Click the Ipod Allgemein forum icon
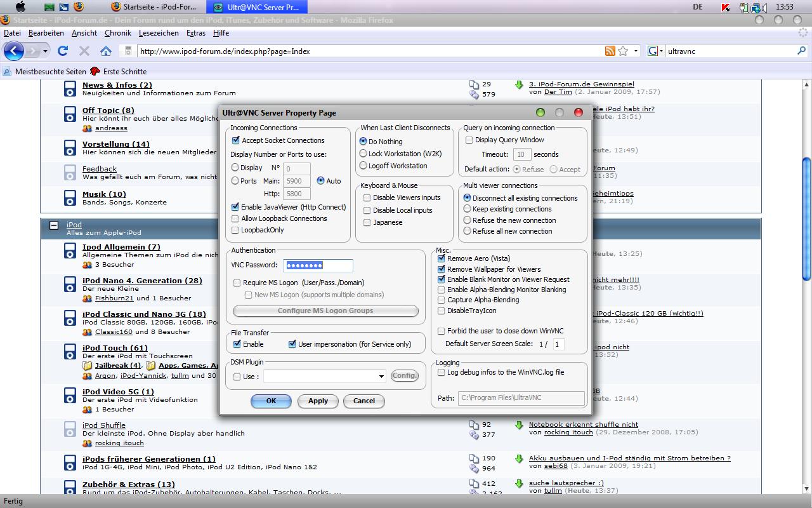The width and height of the screenshot is (812, 508). coord(70,251)
